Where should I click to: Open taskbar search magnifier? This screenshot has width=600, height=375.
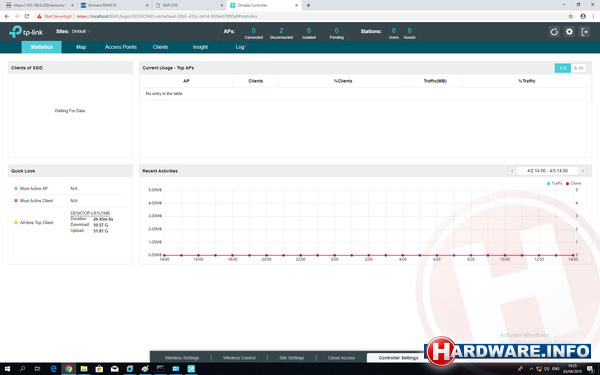tap(22, 369)
